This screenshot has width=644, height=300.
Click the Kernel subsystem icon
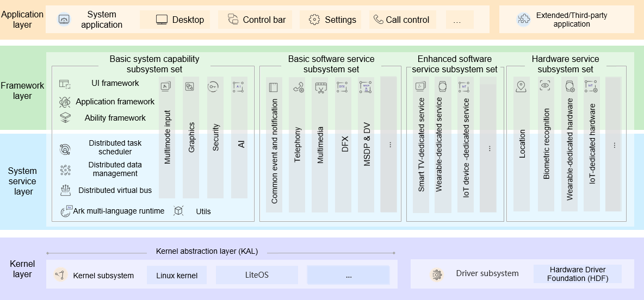coord(60,275)
